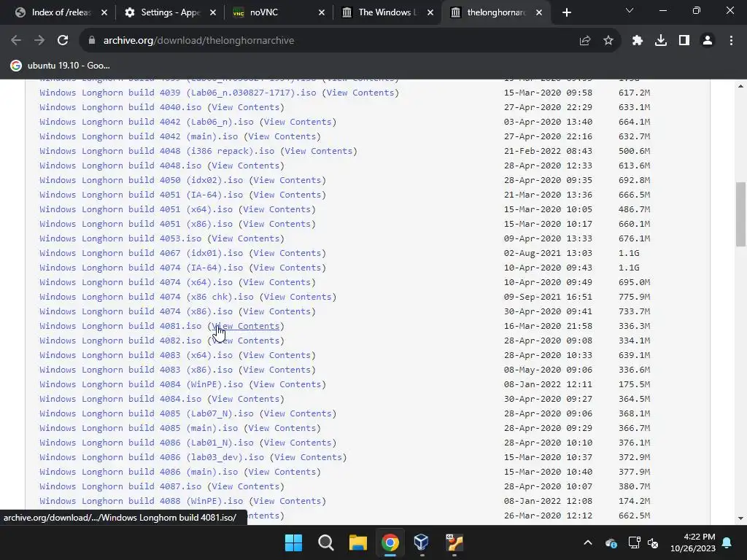Open File Explorer from taskbar
Image resolution: width=747 pixels, height=560 pixels.
(357, 542)
